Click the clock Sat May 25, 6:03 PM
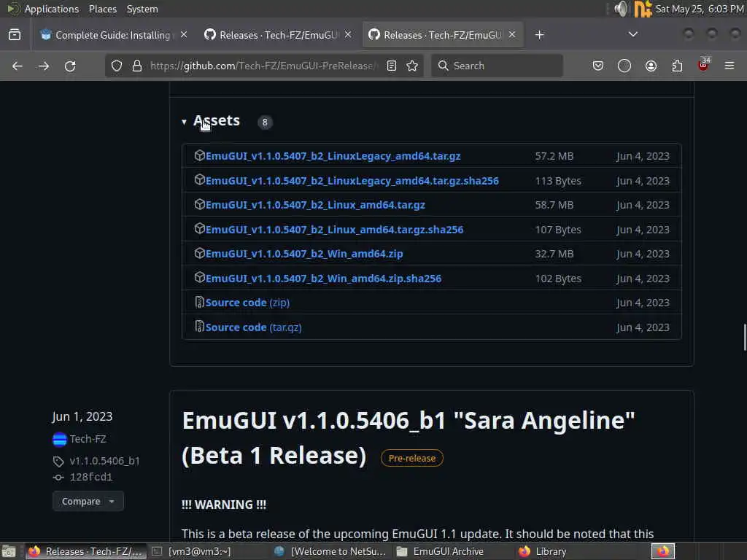 pos(700,9)
